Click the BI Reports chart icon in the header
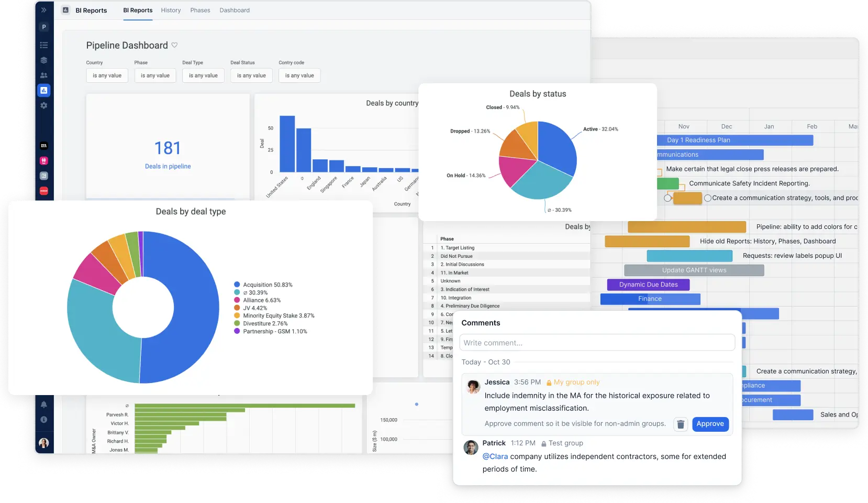 [66, 10]
